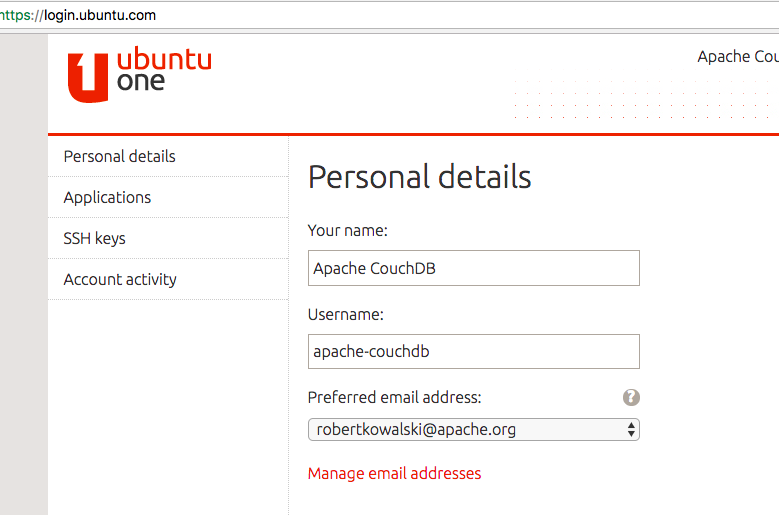Click the orange Ubuntu One logo icon

(87, 76)
